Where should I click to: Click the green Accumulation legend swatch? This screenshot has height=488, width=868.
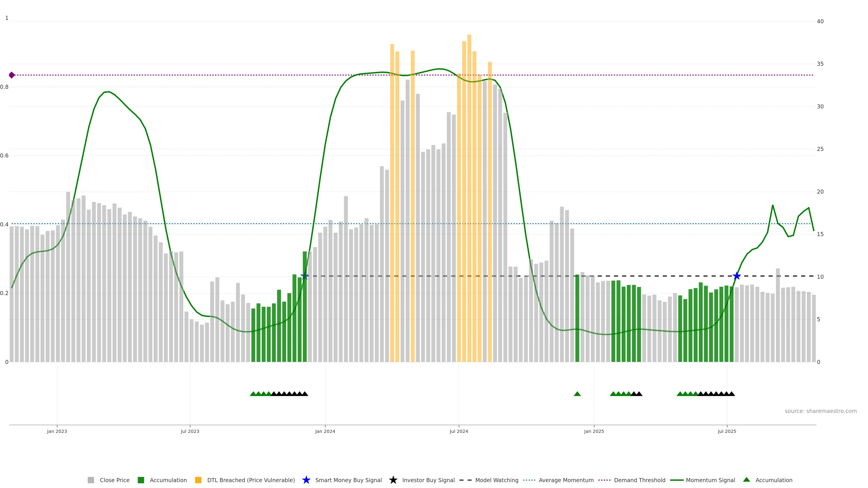pyautogui.click(x=141, y=480)
